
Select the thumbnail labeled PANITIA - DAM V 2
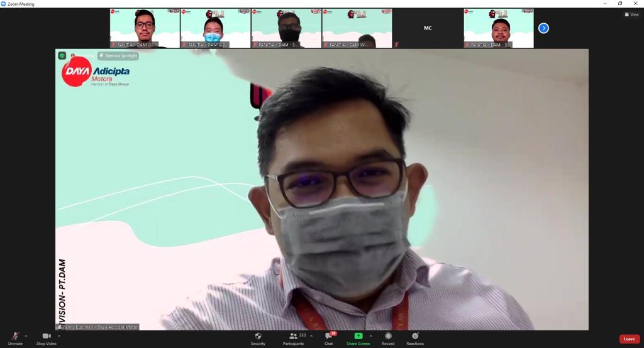[x=215, y=28]
